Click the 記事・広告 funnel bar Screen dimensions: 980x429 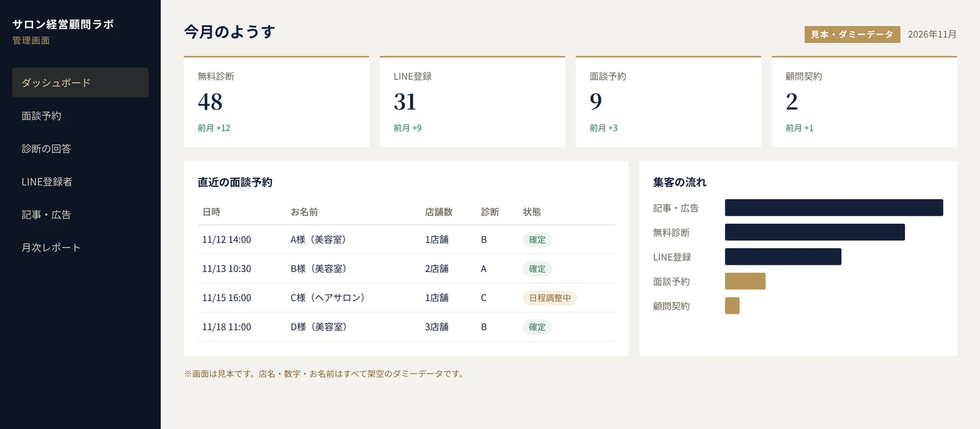click(x=834, y=208)
